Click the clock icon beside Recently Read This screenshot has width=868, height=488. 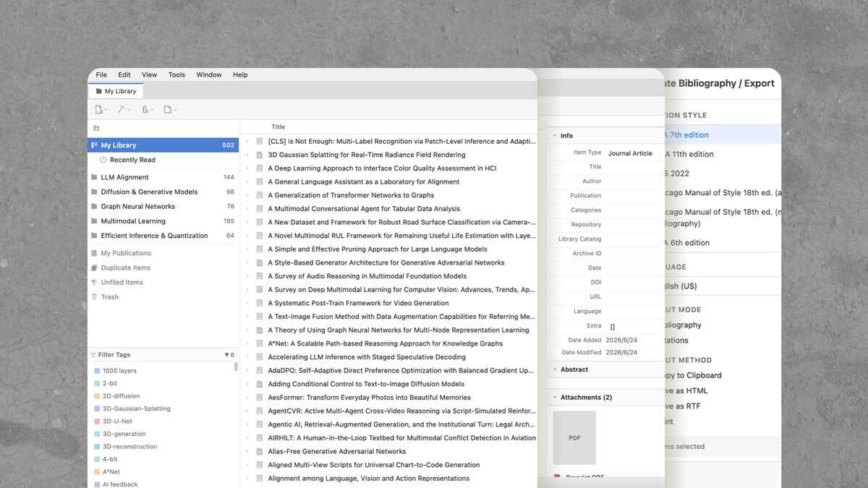(x=103, y=160)
